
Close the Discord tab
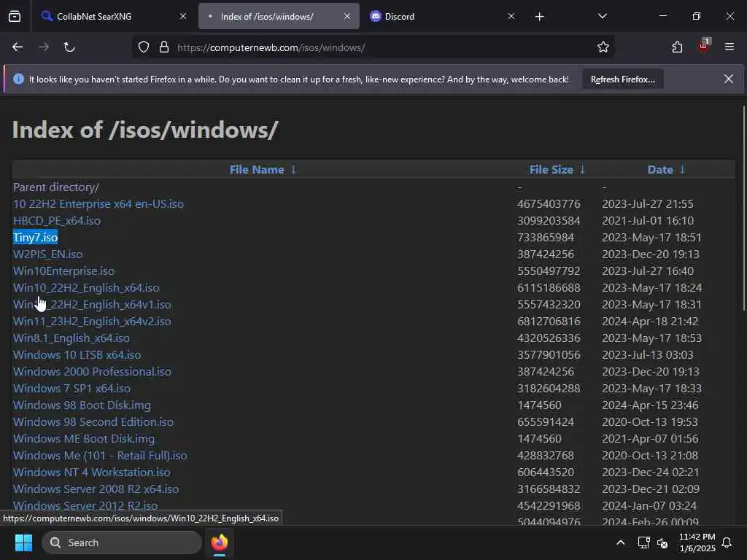click(511, 16)
